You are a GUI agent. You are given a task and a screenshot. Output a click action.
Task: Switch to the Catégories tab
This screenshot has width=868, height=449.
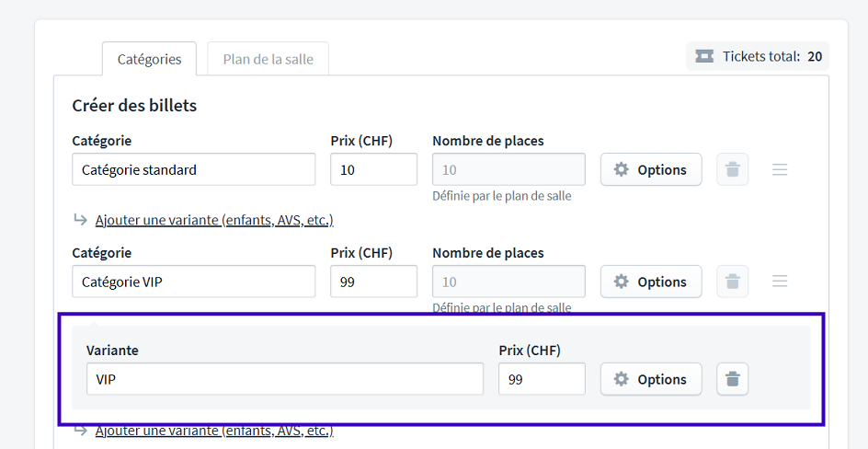(x=149, y=59)
